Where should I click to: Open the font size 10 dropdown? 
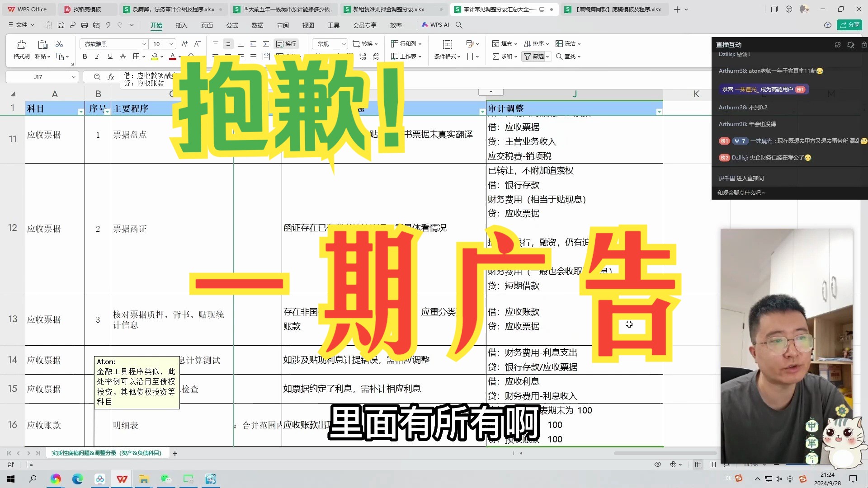pos(171,44)
